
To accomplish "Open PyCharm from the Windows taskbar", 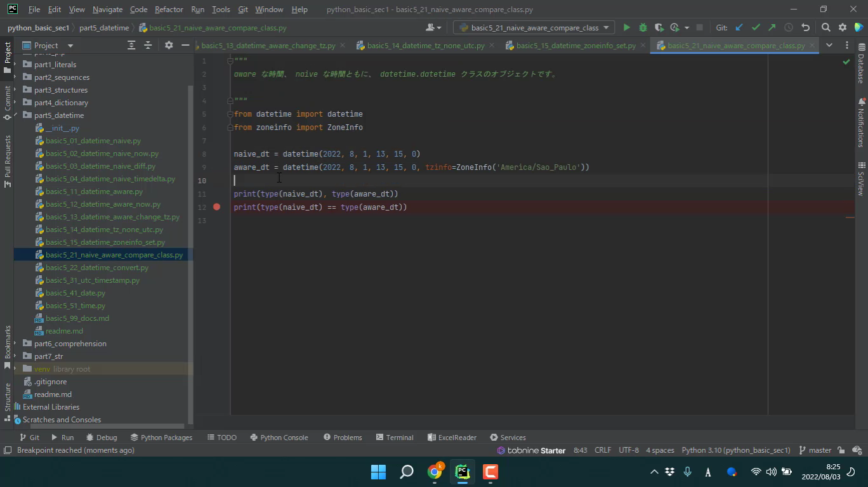I will pos(462,472).
